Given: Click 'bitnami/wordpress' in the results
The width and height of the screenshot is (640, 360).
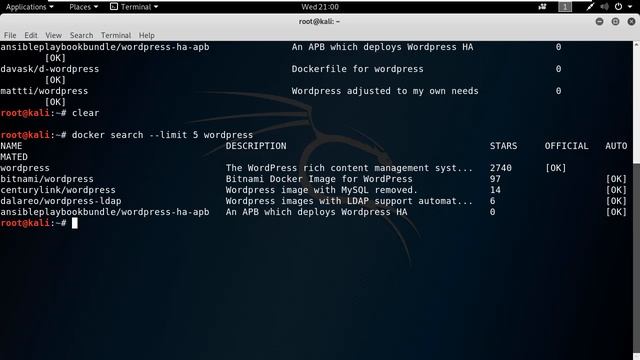Looking at the screenshot, I should tap(47, 179).
